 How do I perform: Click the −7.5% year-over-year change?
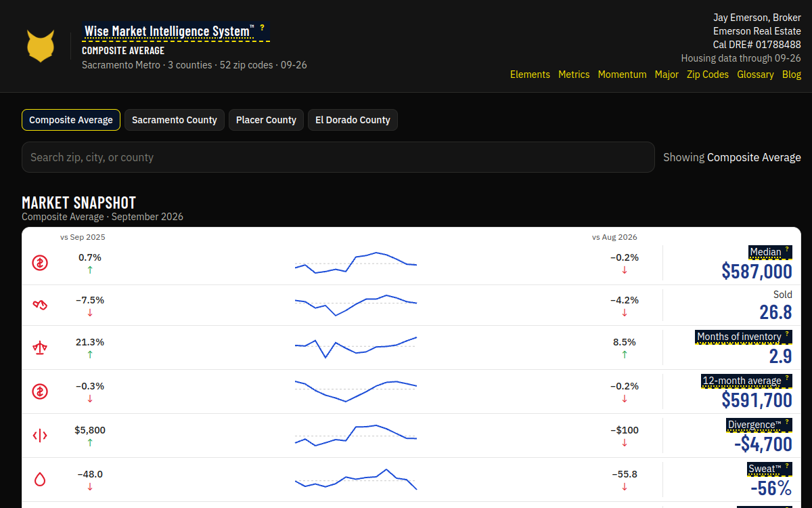[x=90, y=300]
